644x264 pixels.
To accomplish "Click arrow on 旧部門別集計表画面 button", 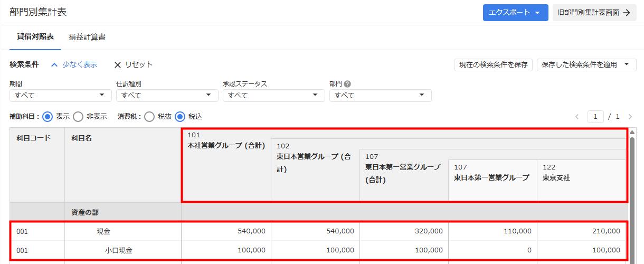I will (x=627, y=13).
